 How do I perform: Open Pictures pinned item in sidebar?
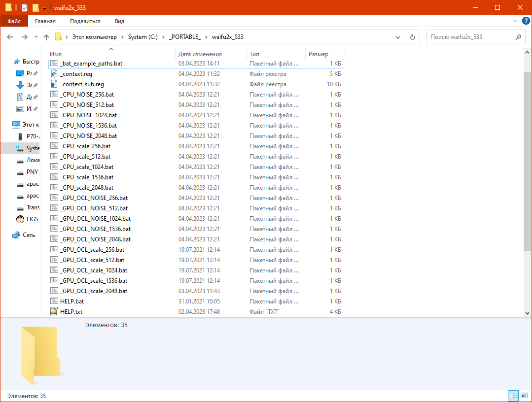27,109
